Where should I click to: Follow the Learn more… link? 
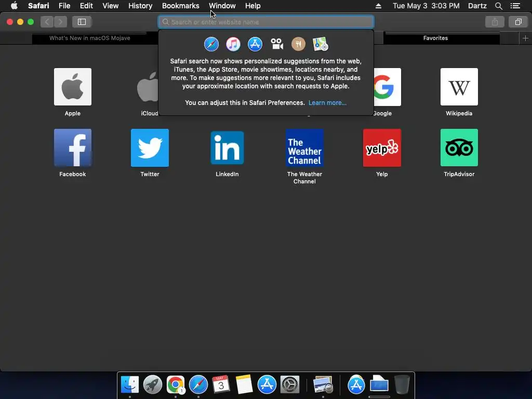(327, 103)
